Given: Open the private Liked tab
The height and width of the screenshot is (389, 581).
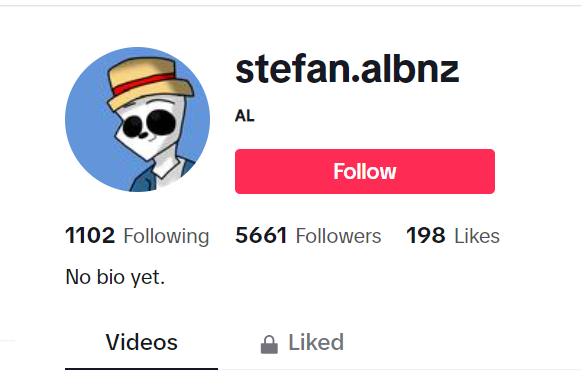Looking at the screenshot, I should coord(302,342).
